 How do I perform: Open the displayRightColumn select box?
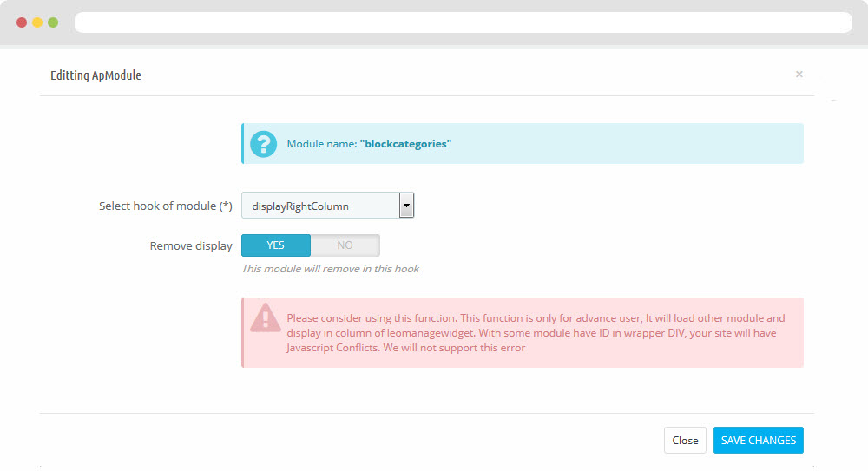pyautogui.click(x=319, y=206)
